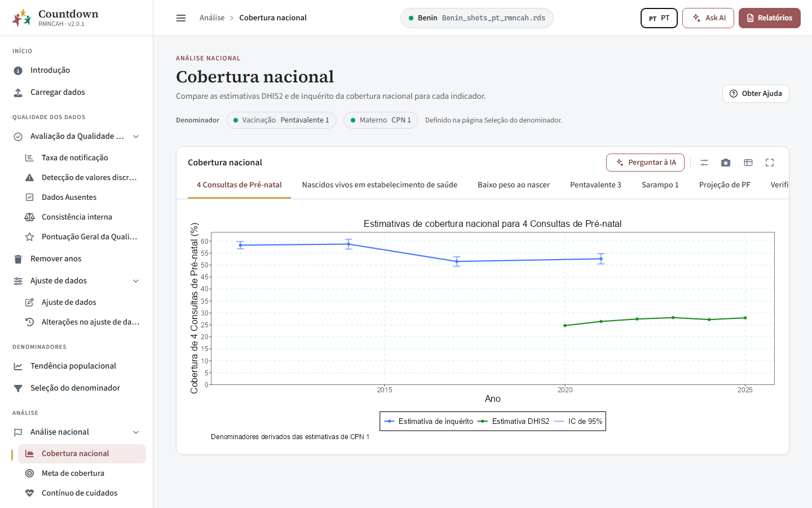Click the Análise breadcrumb link
The width and height of the screenshot is (812, 508).
click(x=212, y=18)
